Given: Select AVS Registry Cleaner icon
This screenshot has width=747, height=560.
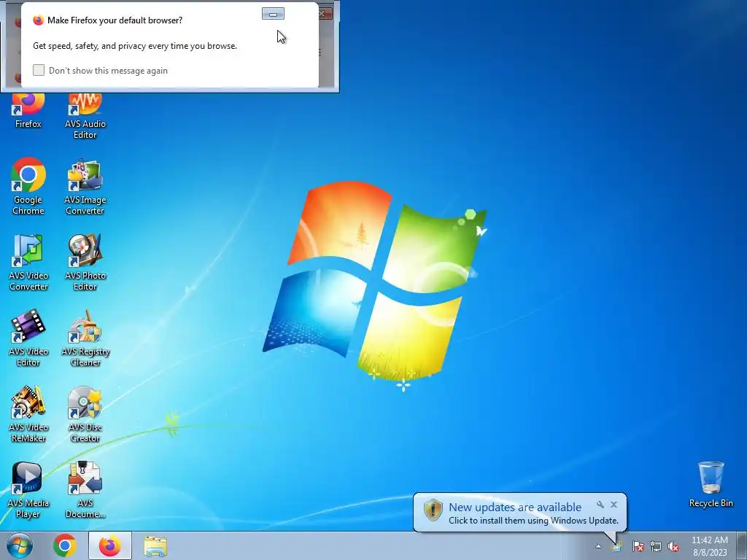Looking at the screenshot, I should coord(85,338).
